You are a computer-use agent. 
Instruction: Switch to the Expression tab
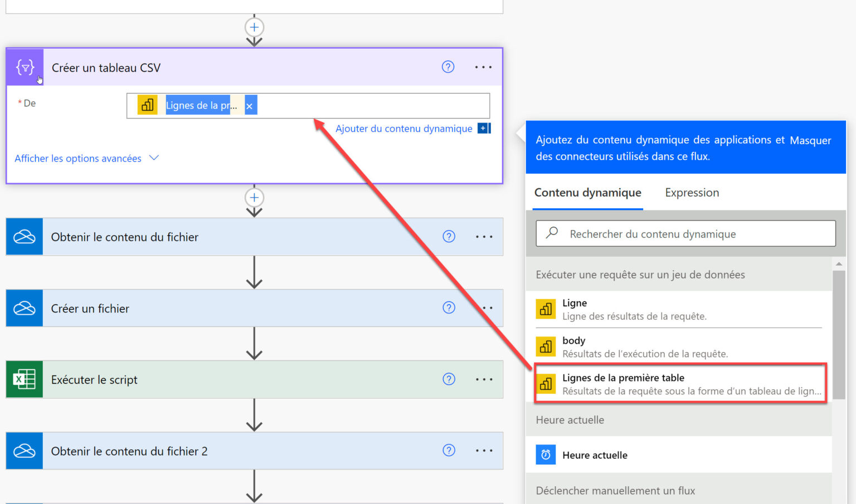pyautogui.click(x=692, y=192)
